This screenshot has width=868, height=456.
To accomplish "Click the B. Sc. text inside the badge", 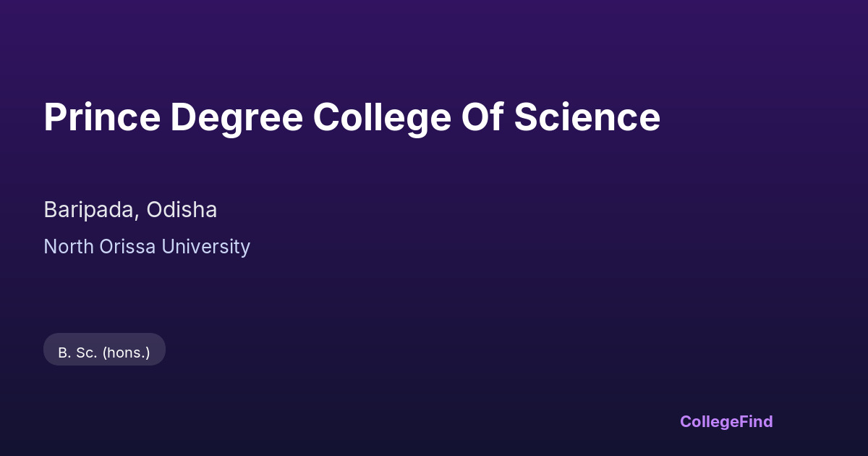I will [x=77, y=353].
